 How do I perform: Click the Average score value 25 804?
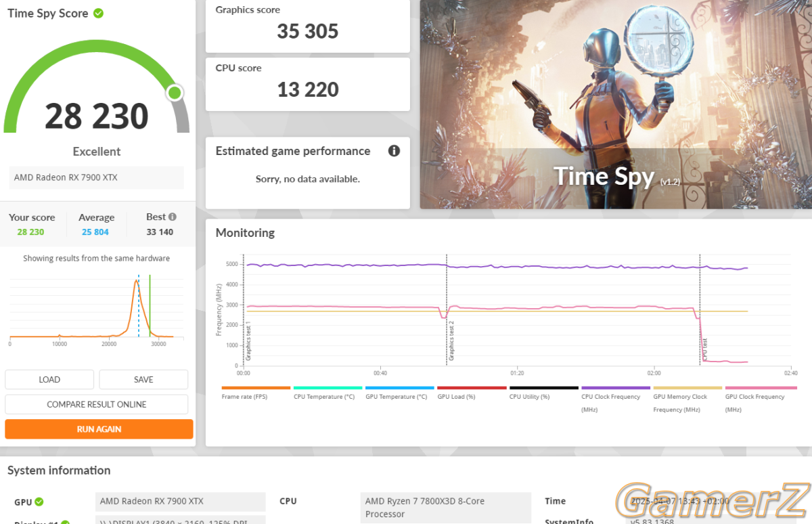pos(95,232)
